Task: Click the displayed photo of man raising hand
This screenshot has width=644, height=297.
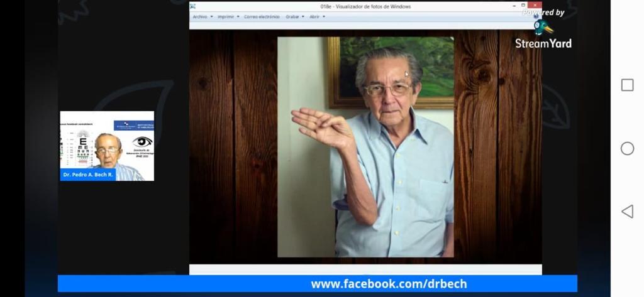Action: tap(365, 148)
